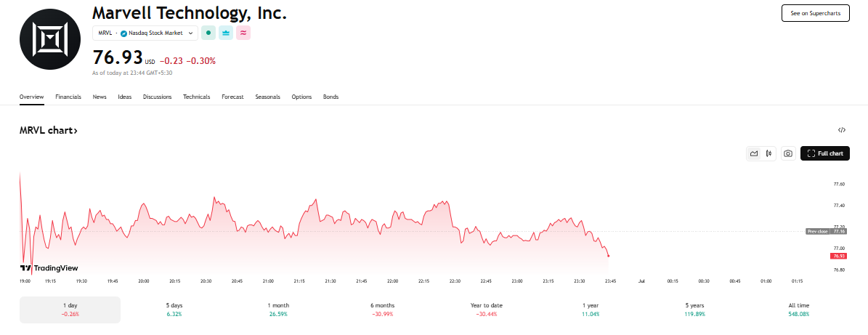Screen dimensions: 868x335
Task: Open the Forecast tab
Action: (x=232, y=97)
